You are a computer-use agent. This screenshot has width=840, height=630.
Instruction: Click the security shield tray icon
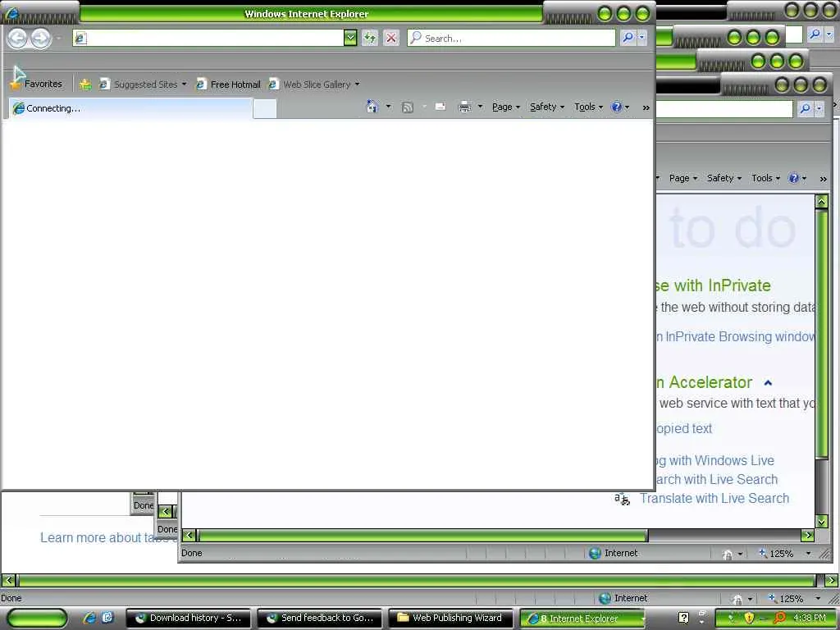(749, 619)
